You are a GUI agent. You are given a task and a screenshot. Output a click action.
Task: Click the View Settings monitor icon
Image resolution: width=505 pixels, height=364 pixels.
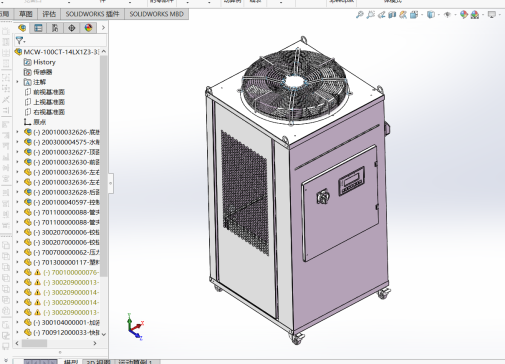click(492, 15)
